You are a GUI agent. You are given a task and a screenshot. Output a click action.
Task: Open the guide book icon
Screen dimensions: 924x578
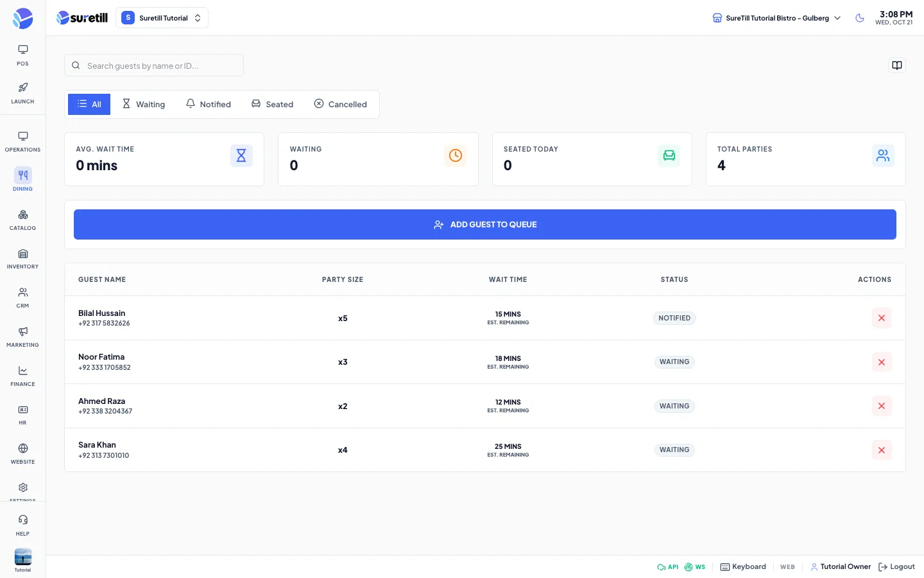897,66
